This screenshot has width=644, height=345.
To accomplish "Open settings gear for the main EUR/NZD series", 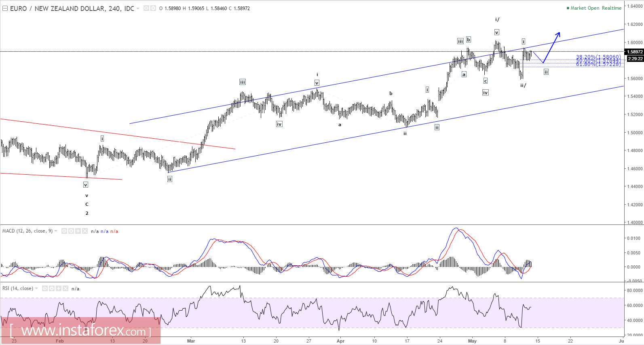I will 153,8.
